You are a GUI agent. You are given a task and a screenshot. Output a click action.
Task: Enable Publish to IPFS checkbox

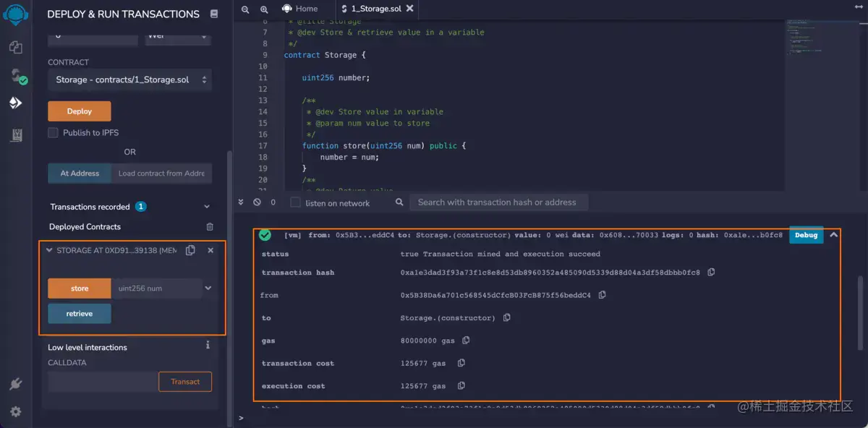(53, 132)
